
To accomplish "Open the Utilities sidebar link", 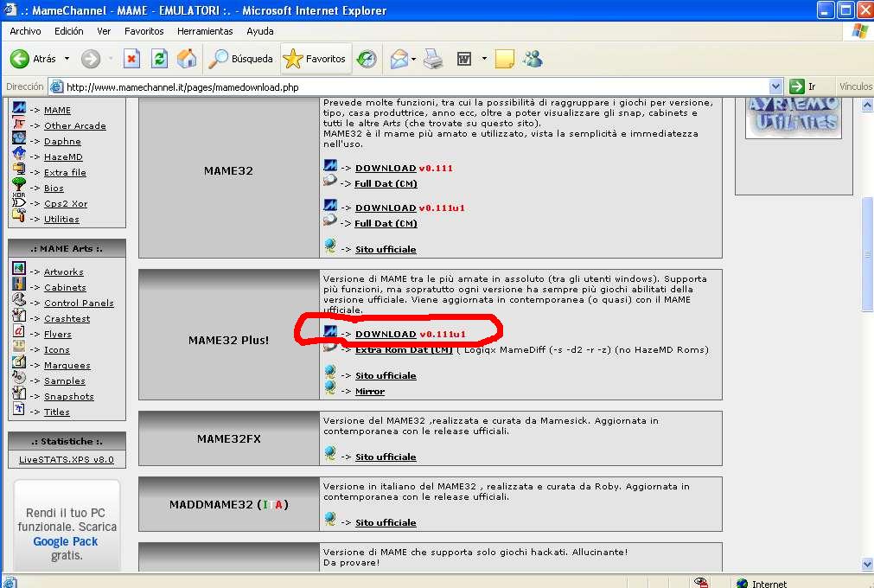I will (x=61, y=220).
